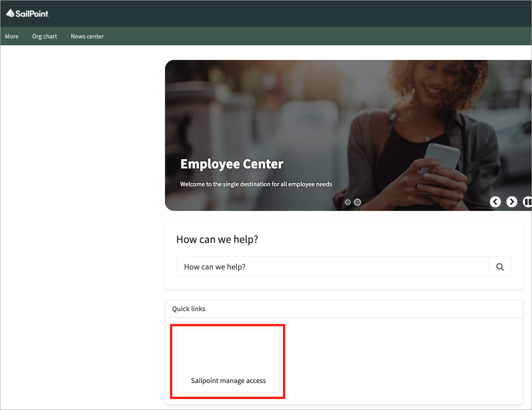Viewport: 532px width, 410px height.
Task: Click the search magnifier button
Action: [500, 266]
